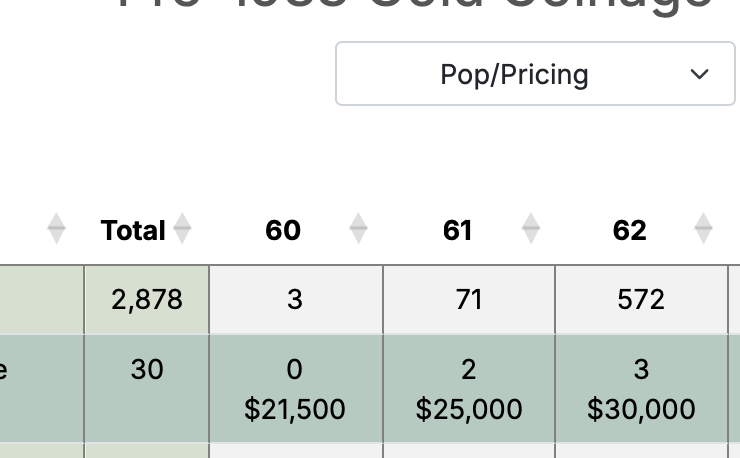This screenshot has width=740, height=458.
Task: Click the grade 60 cell showing 3
Action: tap(295, 300)
